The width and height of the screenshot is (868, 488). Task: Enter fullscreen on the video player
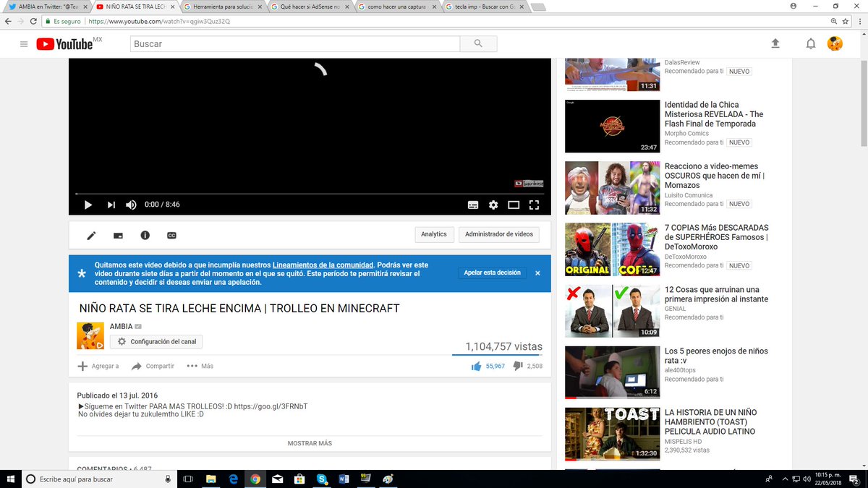(x=535, y=205)
